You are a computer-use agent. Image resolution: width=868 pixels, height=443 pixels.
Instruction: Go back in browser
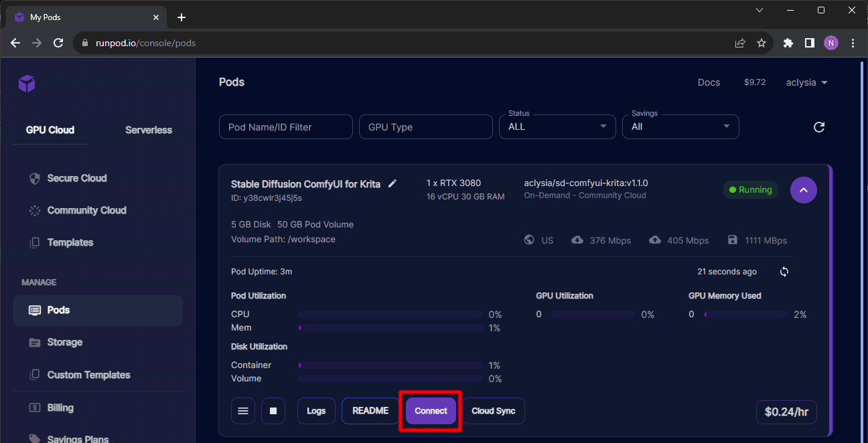pyautogui.click(x=15, y=43)
